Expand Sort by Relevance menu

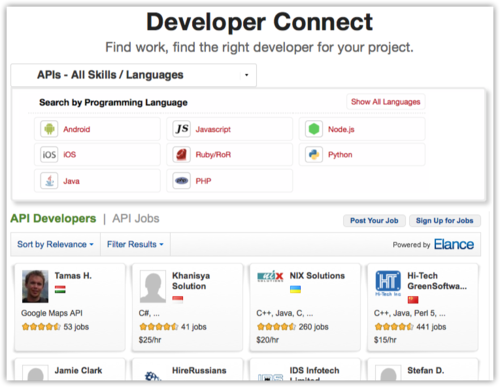[55, 244]
